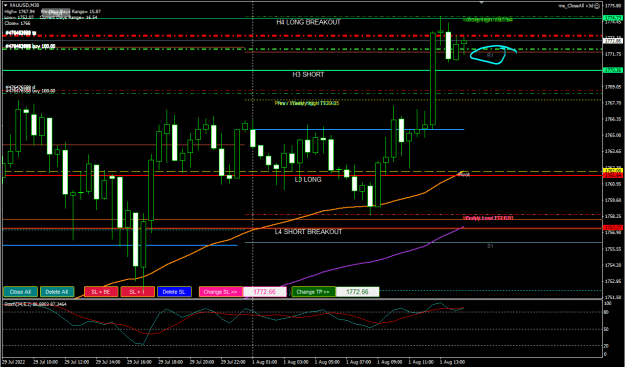The image size is (625, 367).
Task: Click the me_CloseAll expert name text
Action: pyautogui.click(x=576, y=6)
